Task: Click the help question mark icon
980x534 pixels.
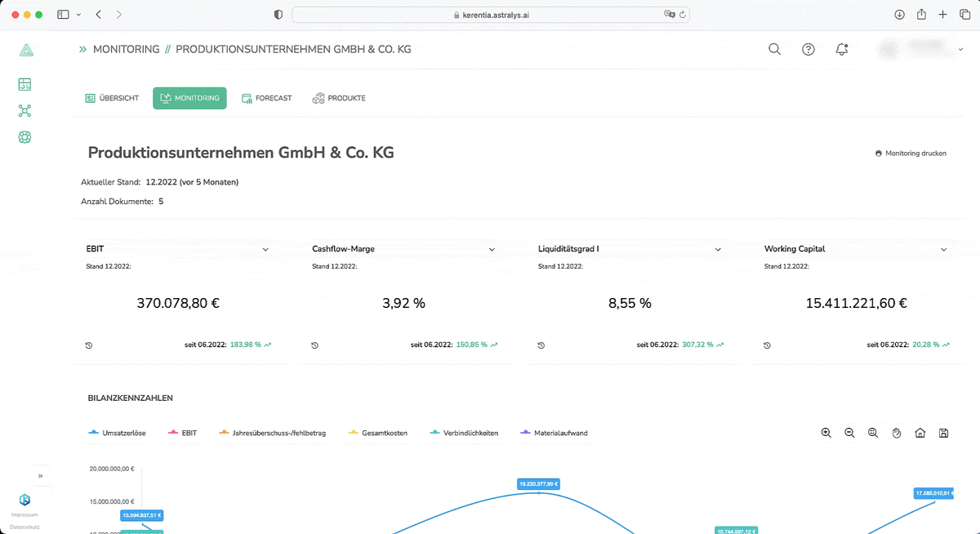Action: (808, 50)
